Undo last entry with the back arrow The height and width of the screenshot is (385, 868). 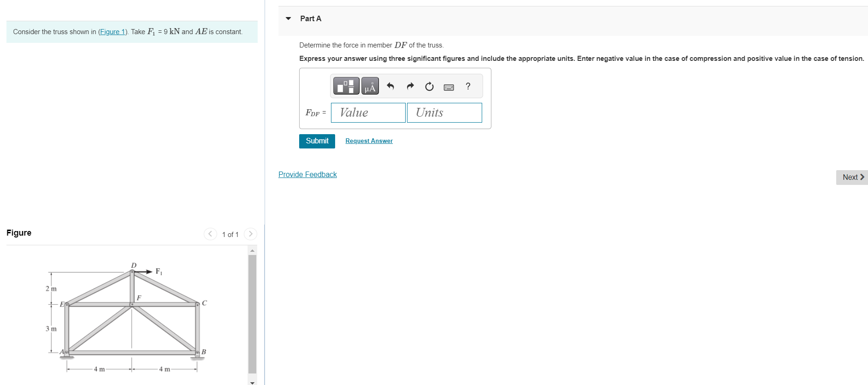pos(390,86)
